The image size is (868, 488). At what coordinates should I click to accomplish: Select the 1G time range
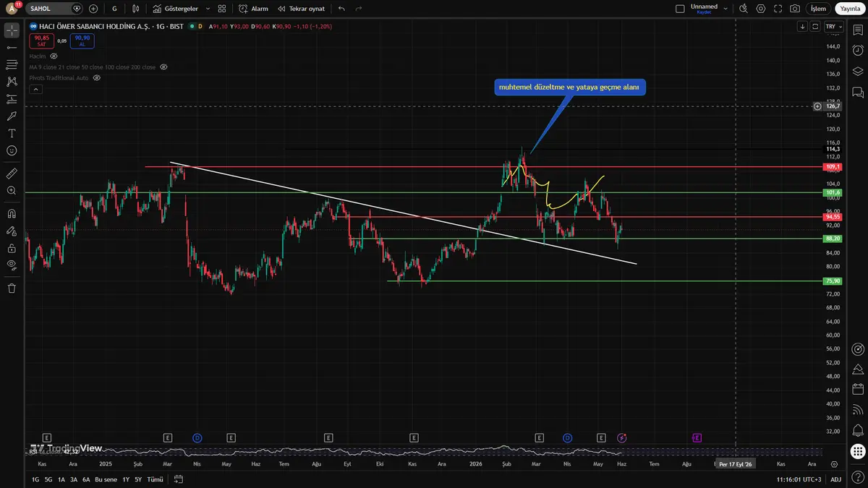pos(35,479)
